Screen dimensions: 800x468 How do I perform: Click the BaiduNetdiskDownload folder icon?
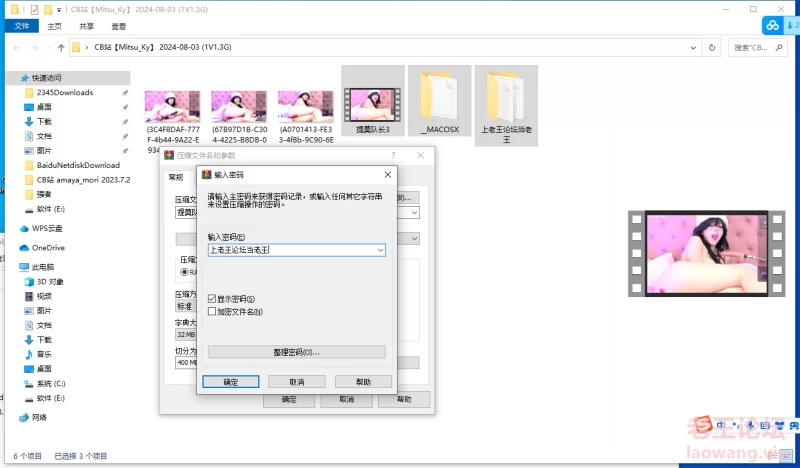coord(30,165)
